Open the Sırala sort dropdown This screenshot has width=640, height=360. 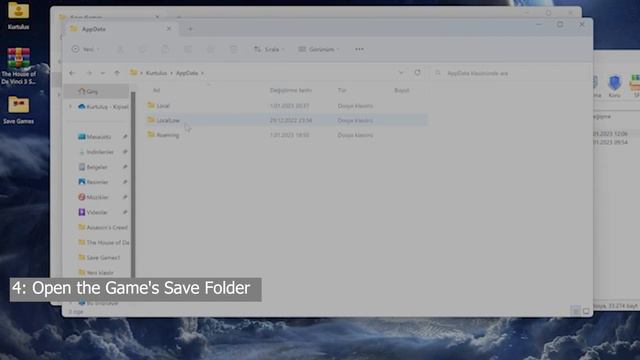click(269, 49)
